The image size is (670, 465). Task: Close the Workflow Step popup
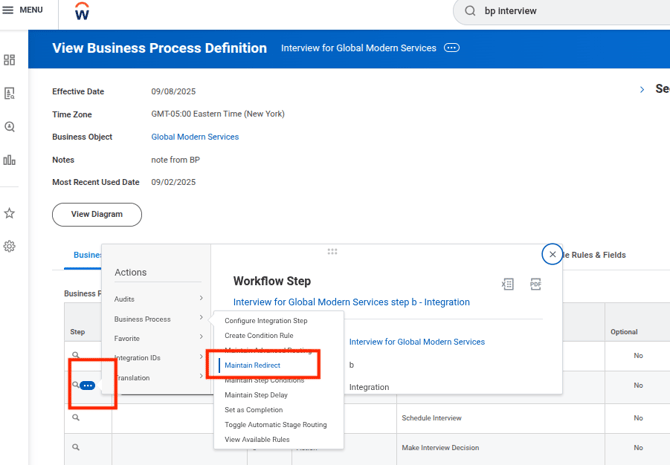[x=552, y=254]
